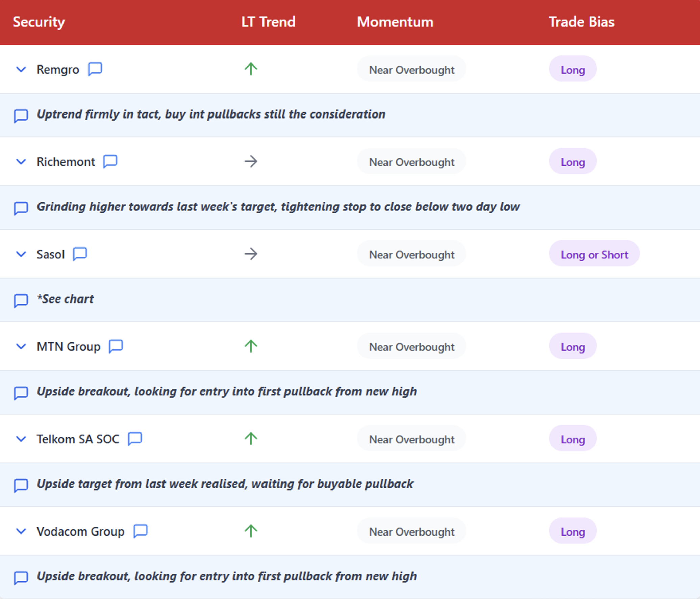Viewport: 700px width, 599px height.
Task: Click Telkom SA SOC comment icon
Action: (x=135, y=439)
